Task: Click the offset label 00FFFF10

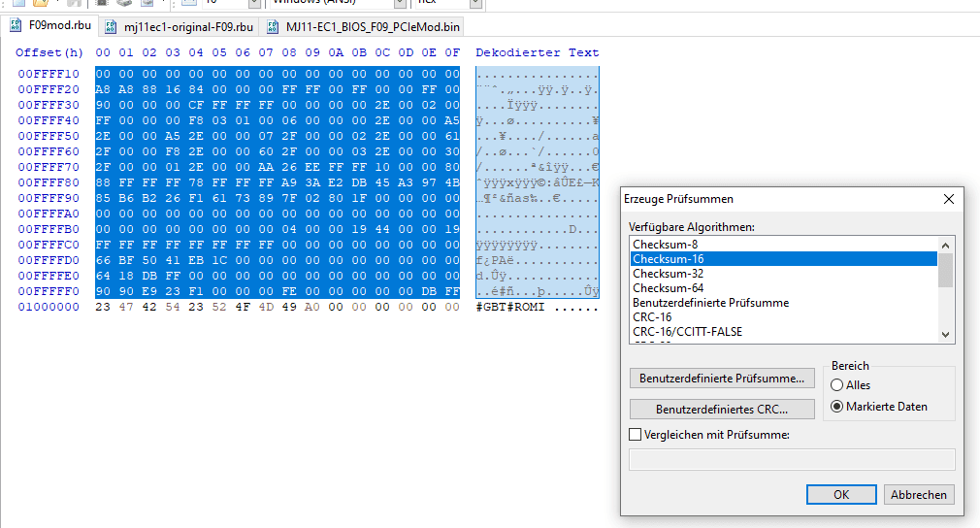Action: (x=49, y=74)
